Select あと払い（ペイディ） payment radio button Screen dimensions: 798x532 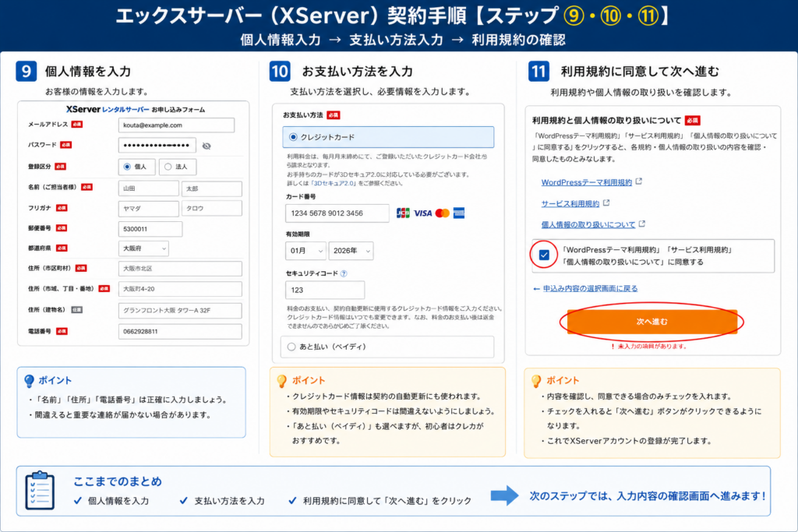point(291,347)
